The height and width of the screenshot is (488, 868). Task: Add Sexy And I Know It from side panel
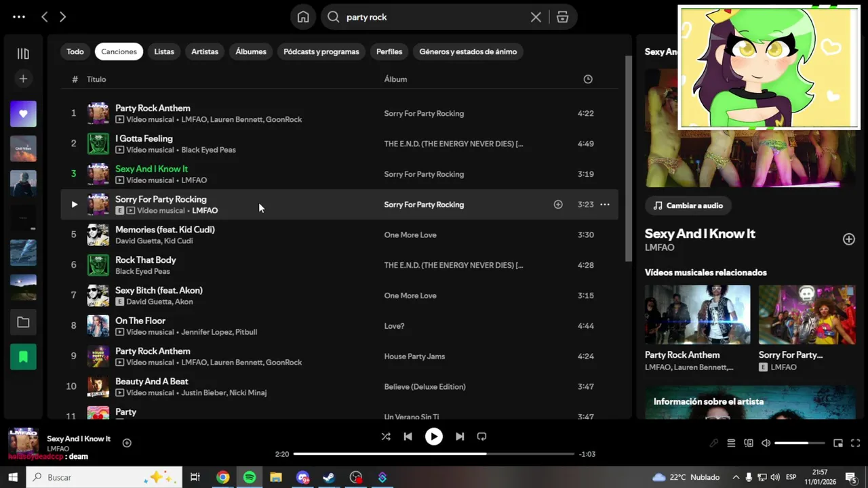tap(849, 239)
